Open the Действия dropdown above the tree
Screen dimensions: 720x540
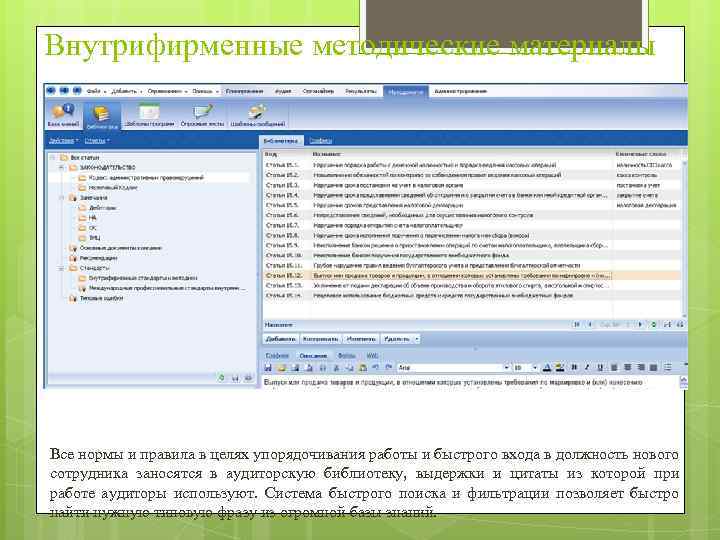click(x=63, y=141)
